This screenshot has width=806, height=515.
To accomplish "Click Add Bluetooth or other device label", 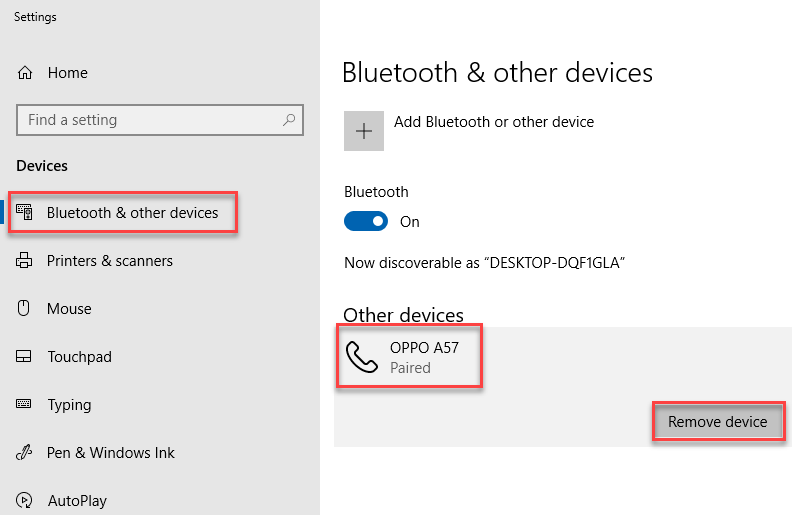I will click(494, 122).
